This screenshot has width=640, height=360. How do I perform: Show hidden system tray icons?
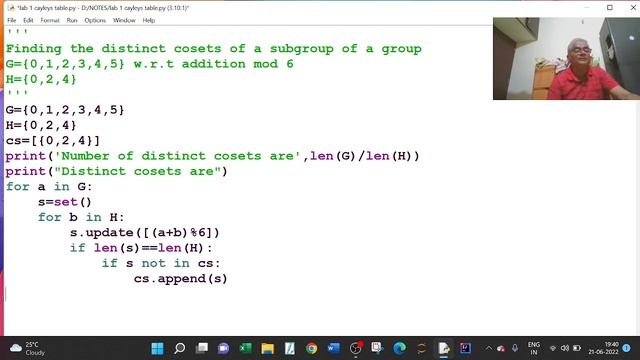tap(488, 348)
